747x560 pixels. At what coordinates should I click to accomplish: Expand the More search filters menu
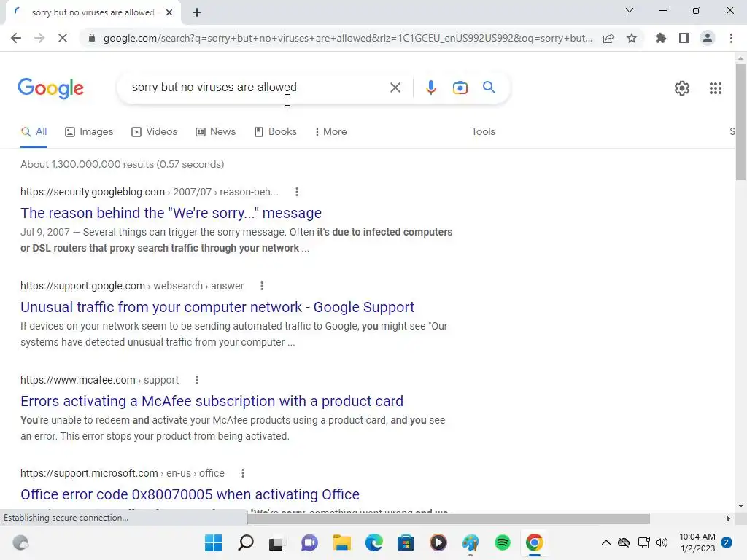click(x=330, y=131)
